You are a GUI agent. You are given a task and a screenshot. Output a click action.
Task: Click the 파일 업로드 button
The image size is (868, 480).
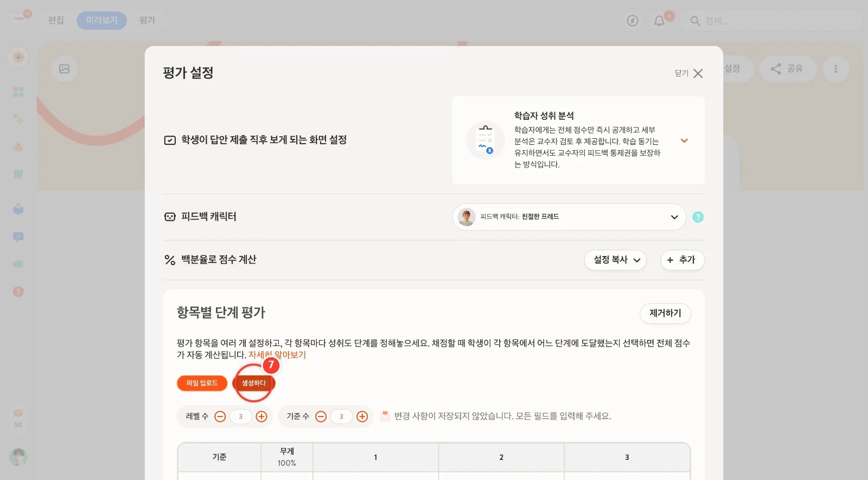tap(202, 383)
